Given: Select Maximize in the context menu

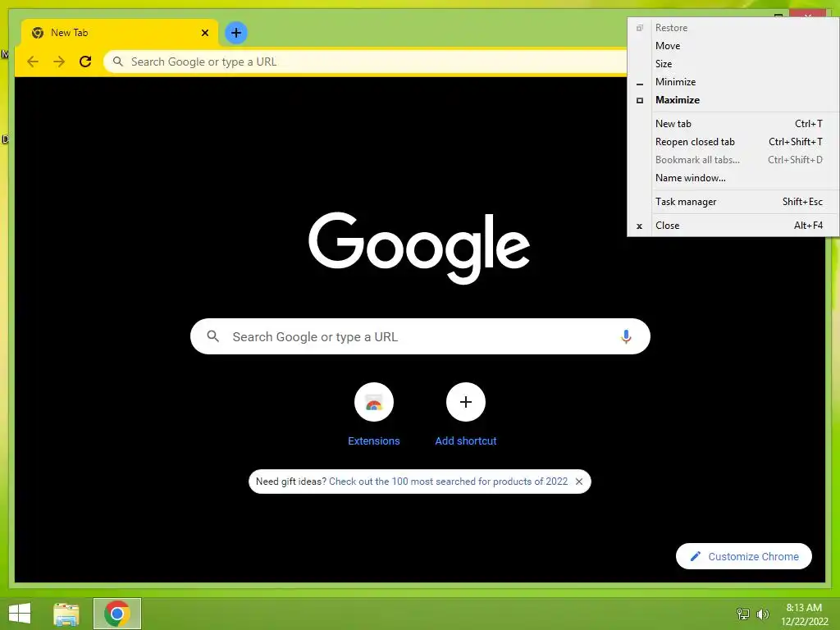Looking at the screenshot, I should 733,100.
